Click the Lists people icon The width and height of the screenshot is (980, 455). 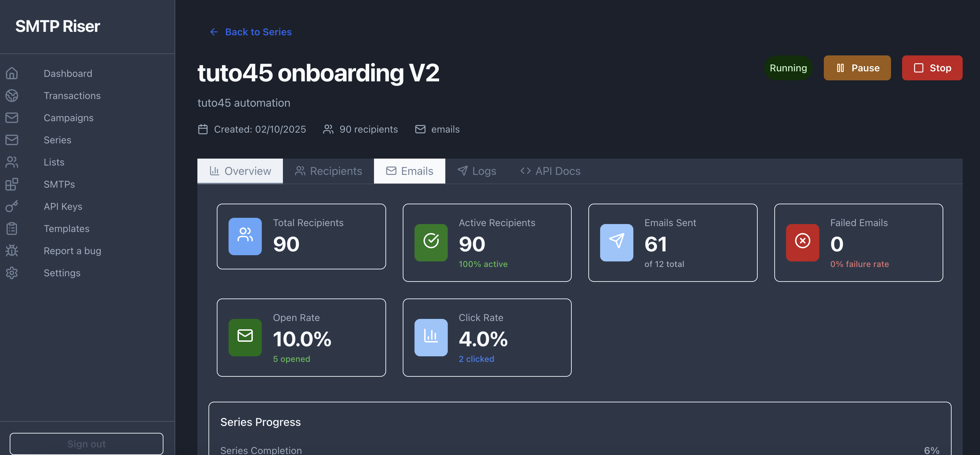[12, 162]
